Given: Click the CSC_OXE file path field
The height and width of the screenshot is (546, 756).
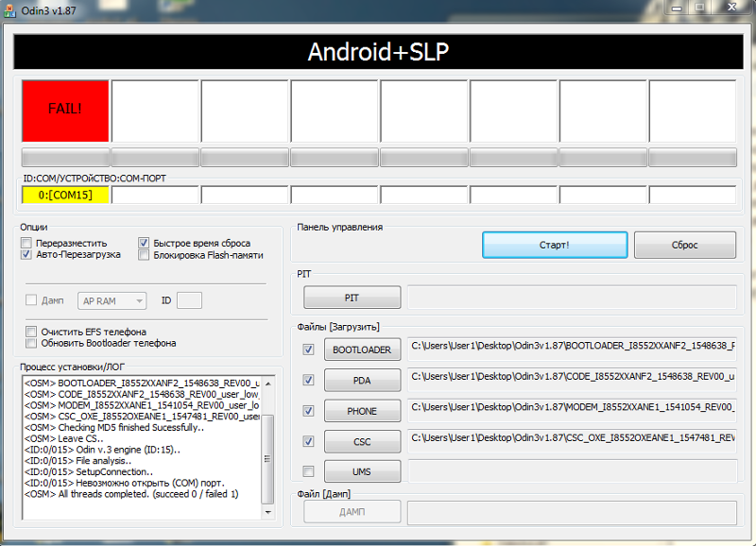Looking at the screenshot, I should pos(572,441).
